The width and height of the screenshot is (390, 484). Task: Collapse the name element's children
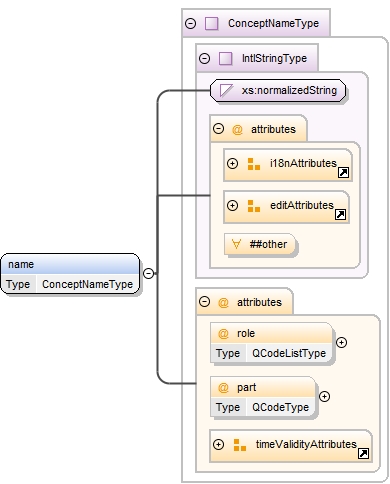click(148, 273)
